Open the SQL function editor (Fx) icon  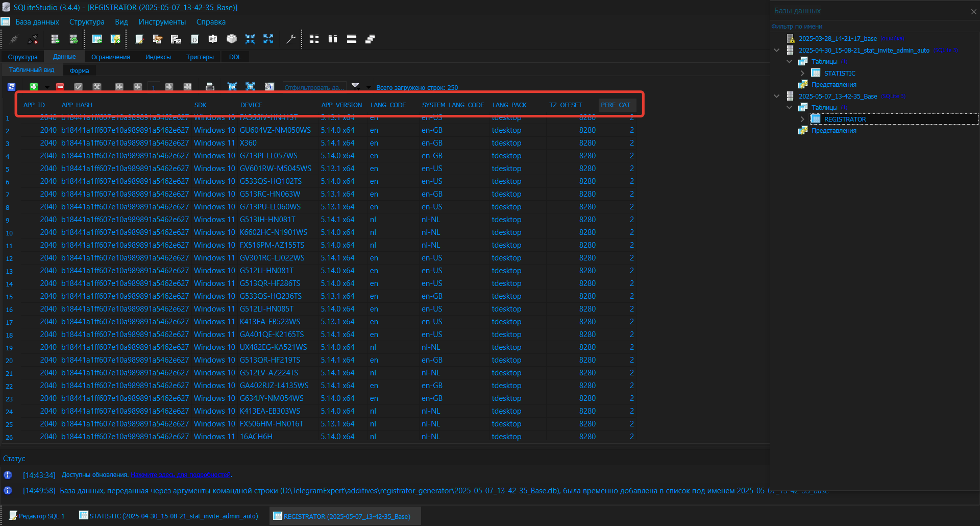pyautogui.click(x=176, y=39)
